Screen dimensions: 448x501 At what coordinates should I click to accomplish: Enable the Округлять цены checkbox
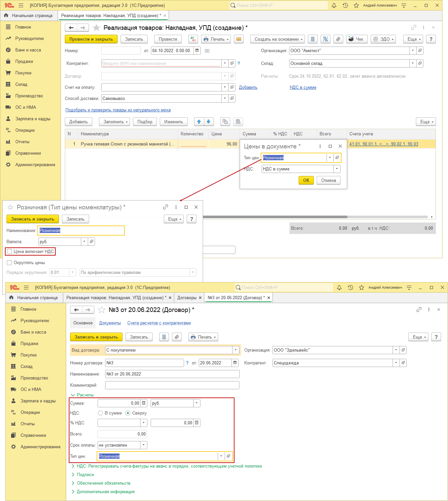click(x=9, y=262)
